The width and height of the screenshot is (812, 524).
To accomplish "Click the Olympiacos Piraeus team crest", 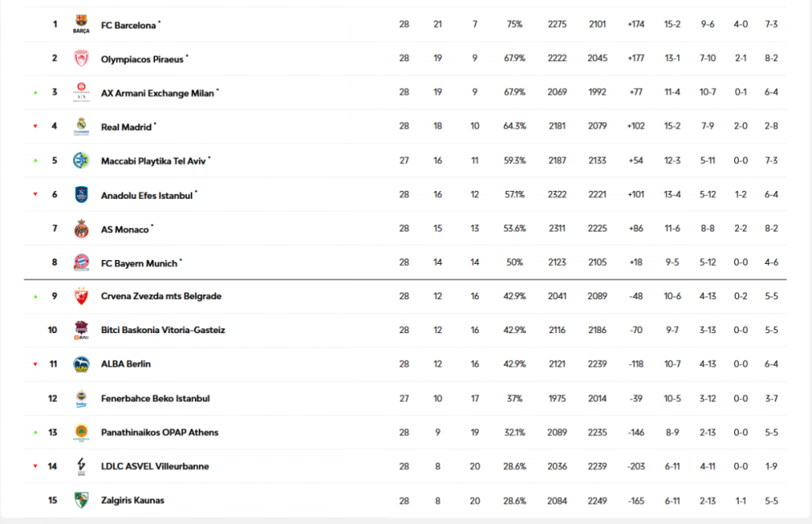I will click(81, 58).
